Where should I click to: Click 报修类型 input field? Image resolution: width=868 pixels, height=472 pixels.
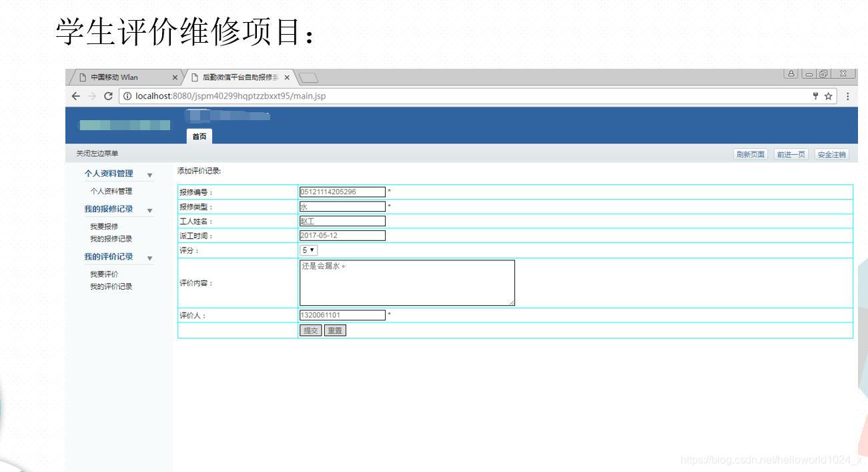pyautogui.click(x=342, y=206)
